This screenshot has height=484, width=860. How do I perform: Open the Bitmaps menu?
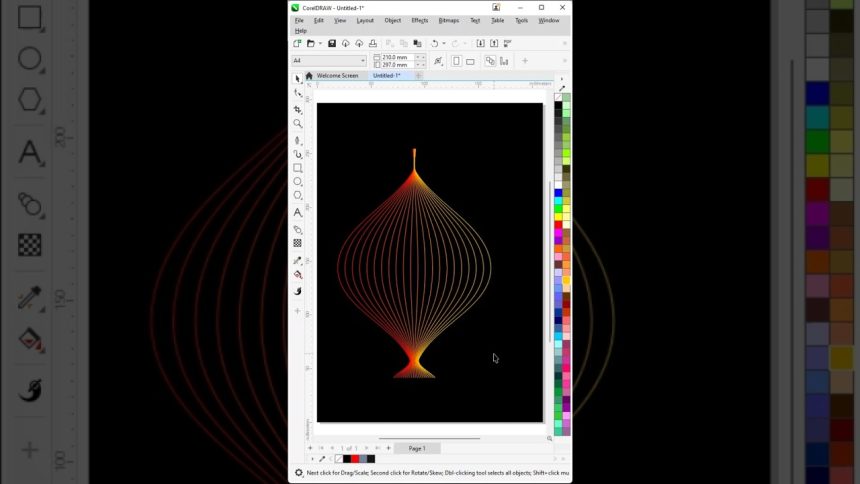(x=448, y=20)
